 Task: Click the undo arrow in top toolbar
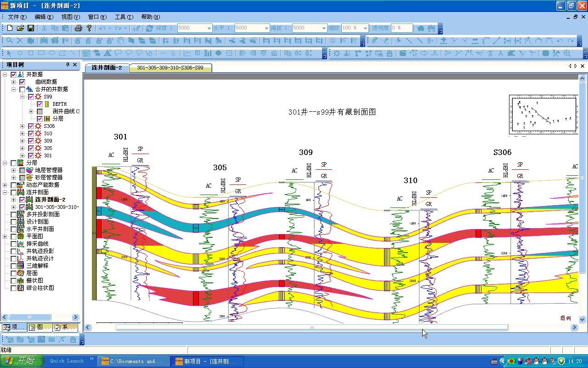pos(102,28)
